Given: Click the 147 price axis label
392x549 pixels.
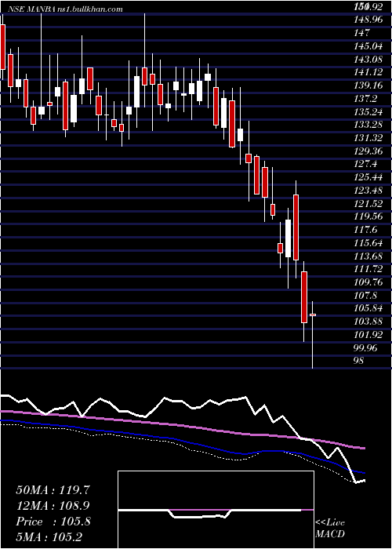Looking at the screenshot, I should click(x=362, y=33).
